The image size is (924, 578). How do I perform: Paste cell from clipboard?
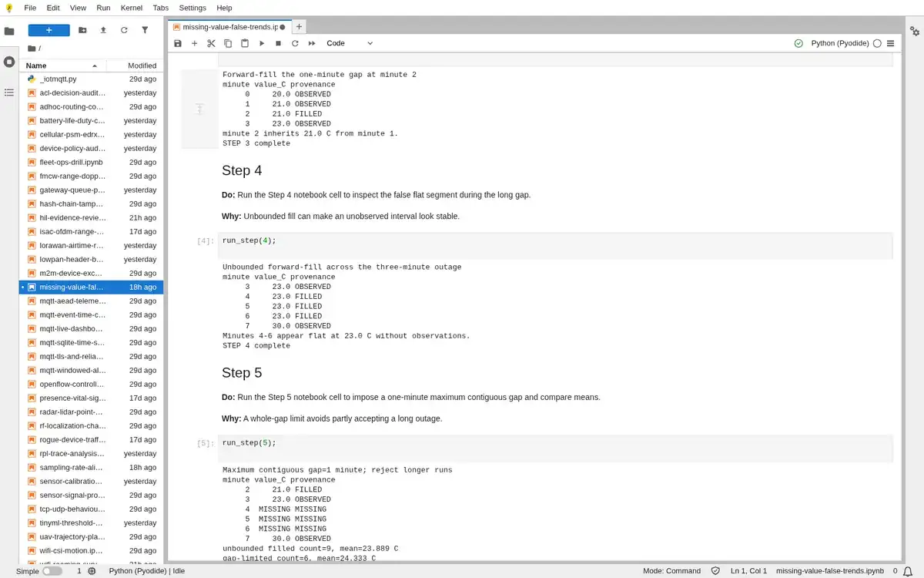pos(245,43)
